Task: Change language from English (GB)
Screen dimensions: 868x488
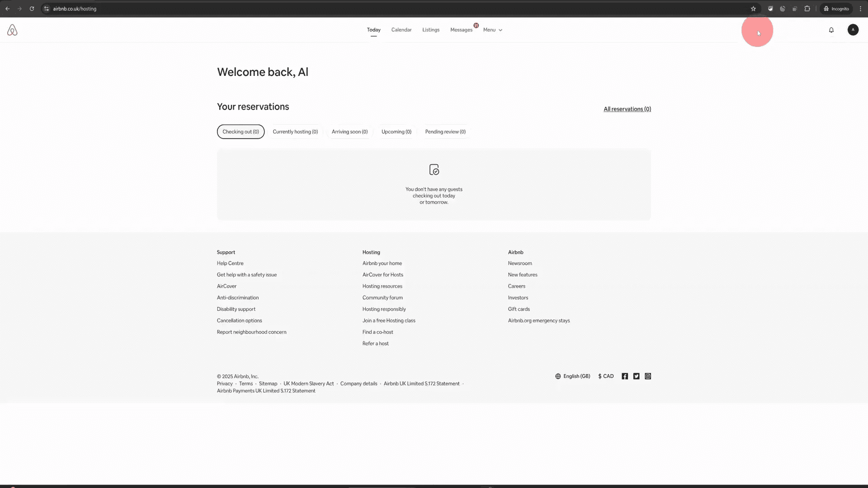Action: [572, 376]
